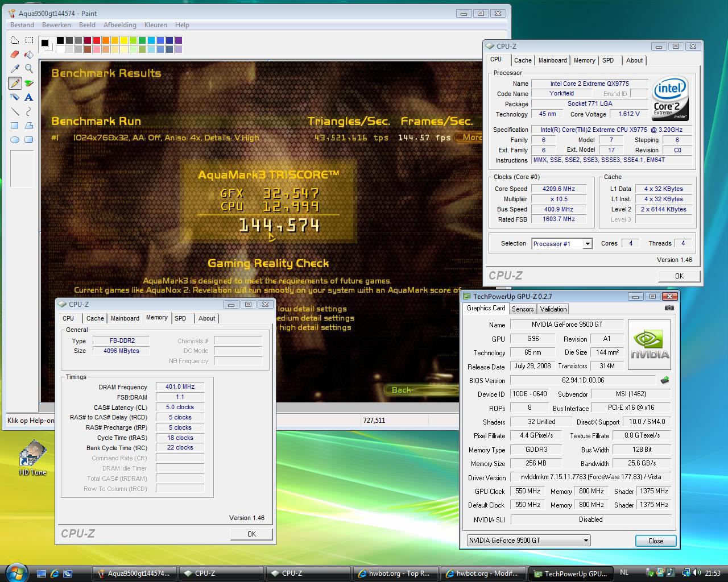Pick the black color from Paint palette
This screenshot has width=728, height=582.
coord(60,40)
